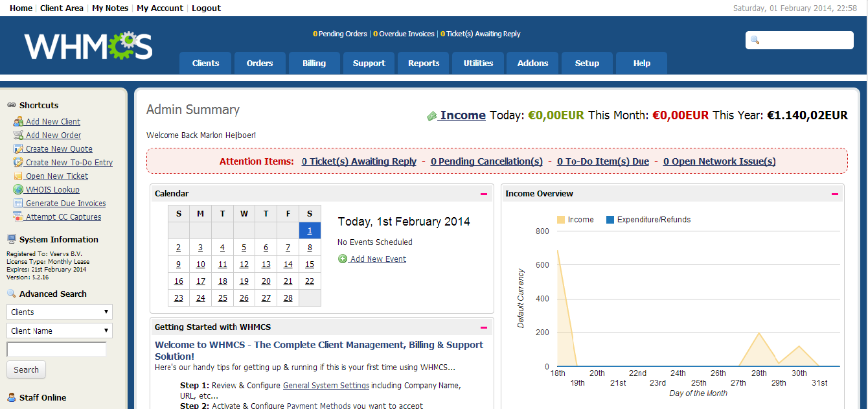Click the Create New Quote icon
The width and height of the screenshot is (868, 409).
tap(18, 148)
